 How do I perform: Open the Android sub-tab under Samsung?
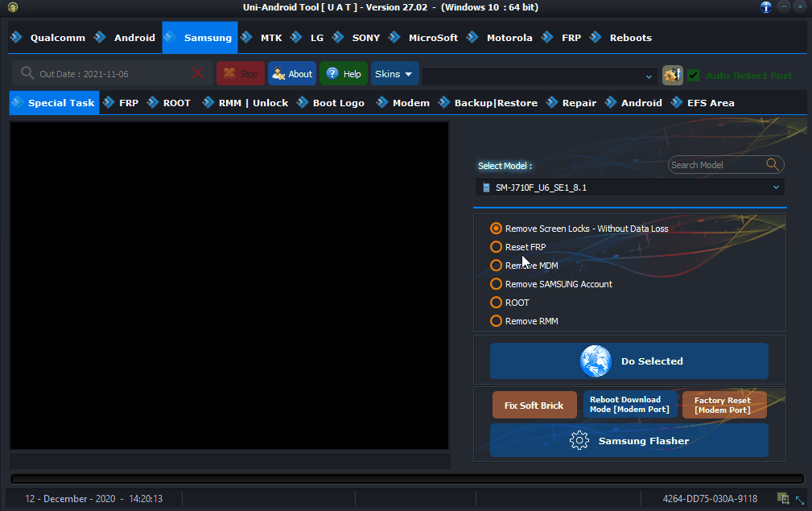click(634, 102)
